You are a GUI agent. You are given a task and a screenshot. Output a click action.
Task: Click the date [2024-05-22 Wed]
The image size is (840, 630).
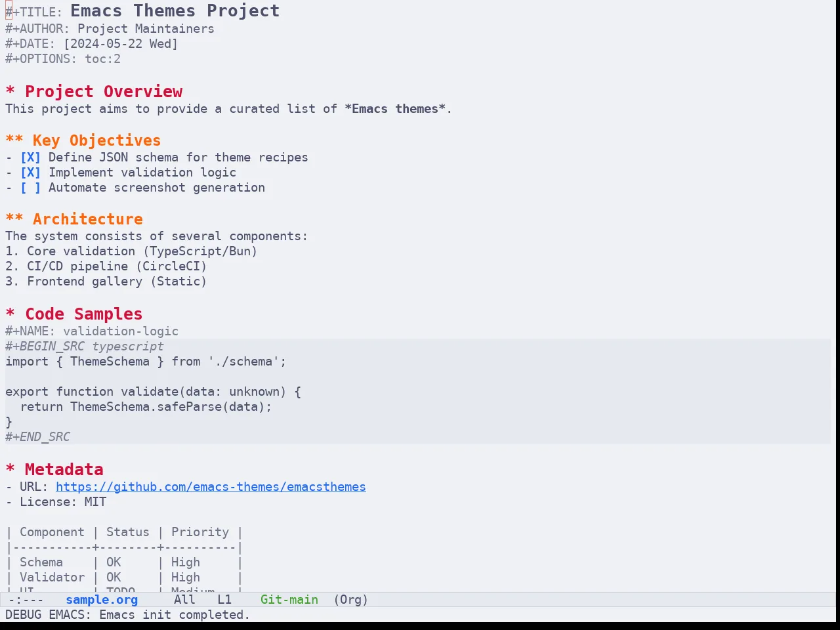pos(121,44)
